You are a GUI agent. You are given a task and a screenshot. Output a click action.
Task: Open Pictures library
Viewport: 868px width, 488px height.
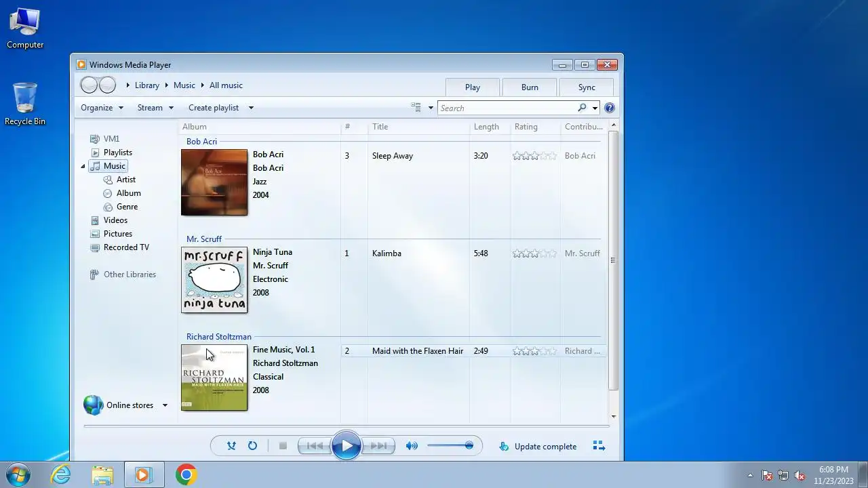click(112, 234)
